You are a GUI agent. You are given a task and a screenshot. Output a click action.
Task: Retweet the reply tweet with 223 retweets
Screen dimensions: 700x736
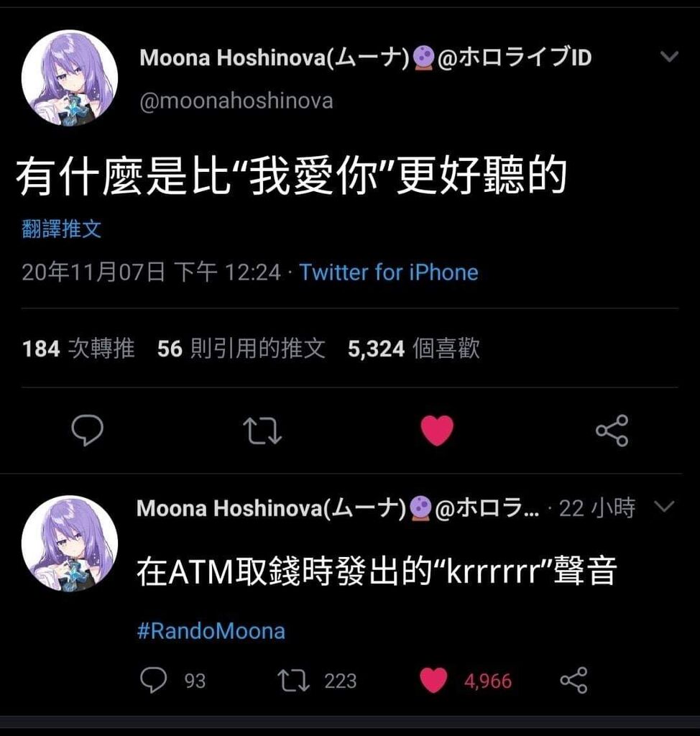293,681
